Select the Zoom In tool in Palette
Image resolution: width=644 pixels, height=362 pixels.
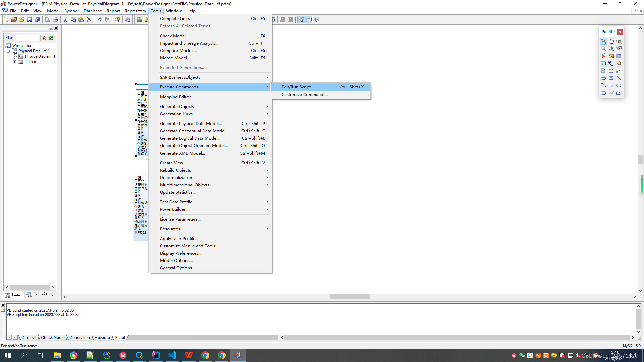pyautogui.click(x=619, y=41)
